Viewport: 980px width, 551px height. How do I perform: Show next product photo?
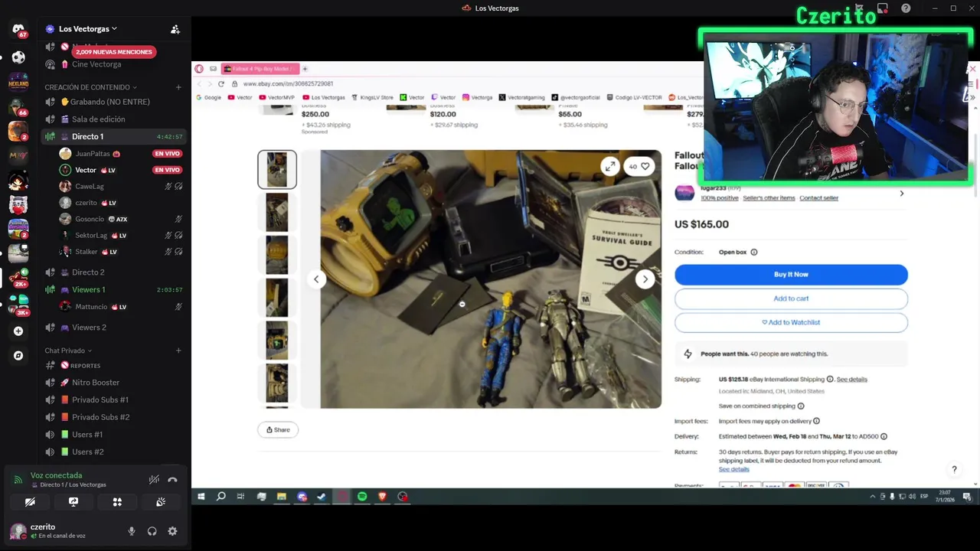click(645, 279)
